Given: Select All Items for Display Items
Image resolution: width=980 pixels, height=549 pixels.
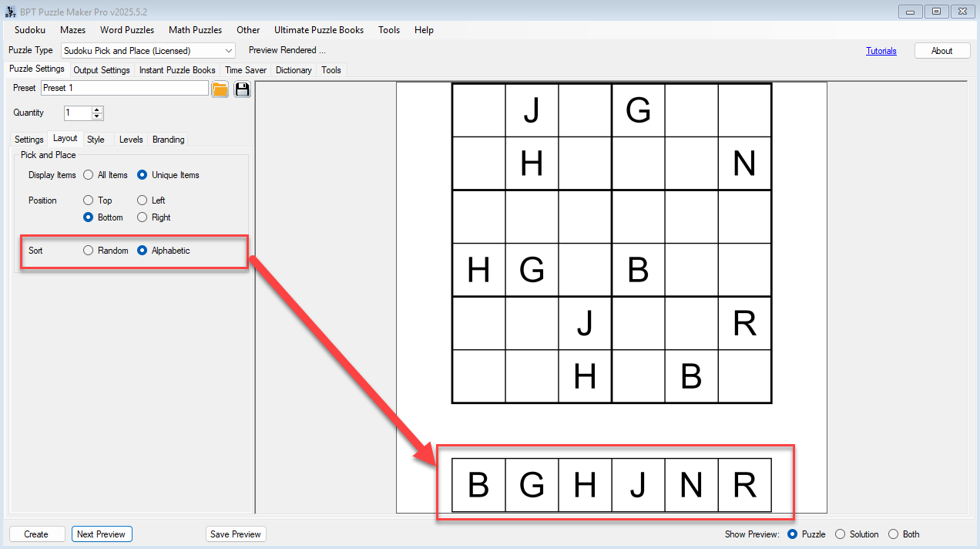Looking at the screenshot, I should pos(88,174).
